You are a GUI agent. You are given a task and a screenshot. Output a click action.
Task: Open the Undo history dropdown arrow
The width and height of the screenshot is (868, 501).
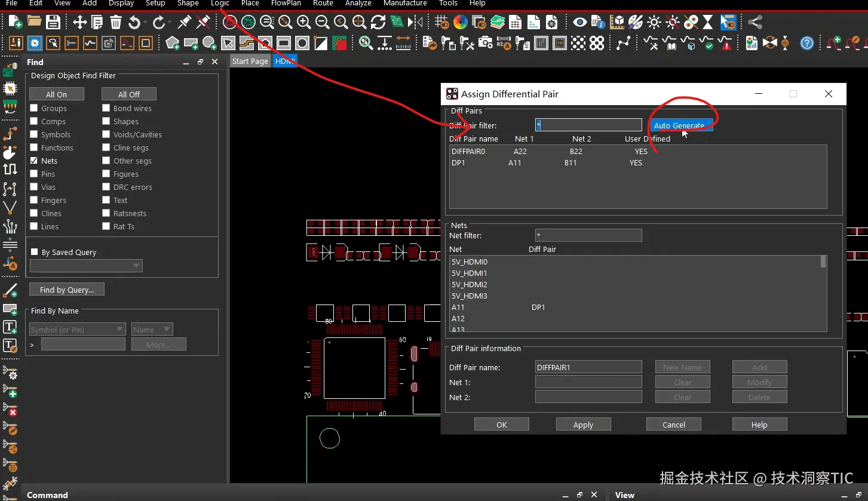pyautogui.click(x=146, y=23)
